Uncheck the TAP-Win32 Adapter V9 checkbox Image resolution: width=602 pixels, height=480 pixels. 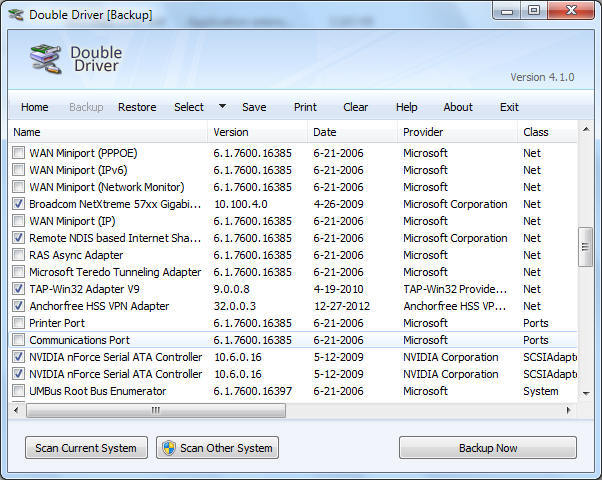(x=18, y=289)
